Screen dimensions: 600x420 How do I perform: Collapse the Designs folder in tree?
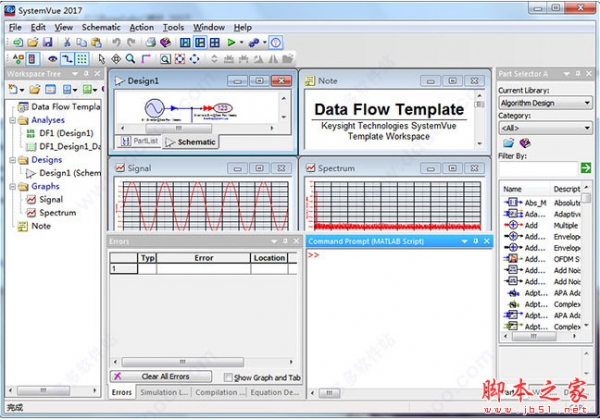[12, 160]
